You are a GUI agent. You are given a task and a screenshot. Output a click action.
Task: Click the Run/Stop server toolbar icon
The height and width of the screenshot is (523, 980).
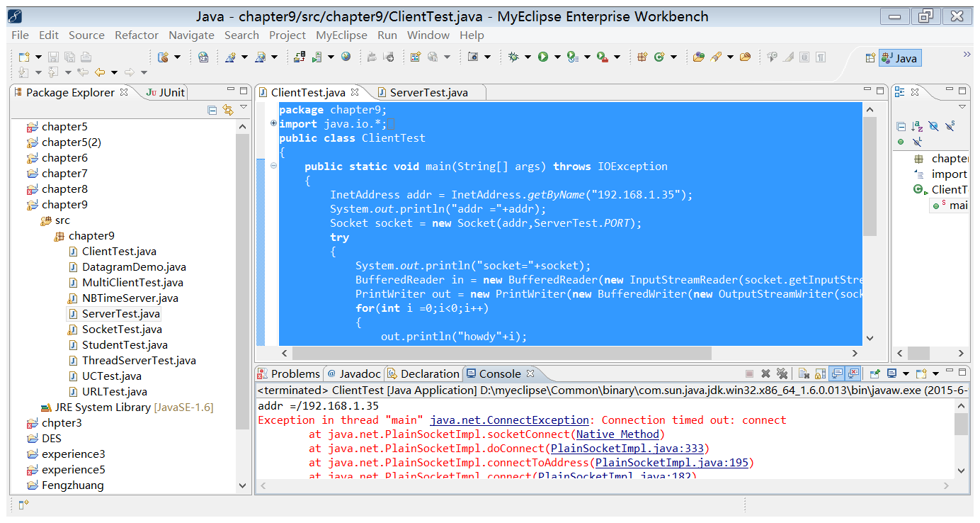click(x=317, y=57)
